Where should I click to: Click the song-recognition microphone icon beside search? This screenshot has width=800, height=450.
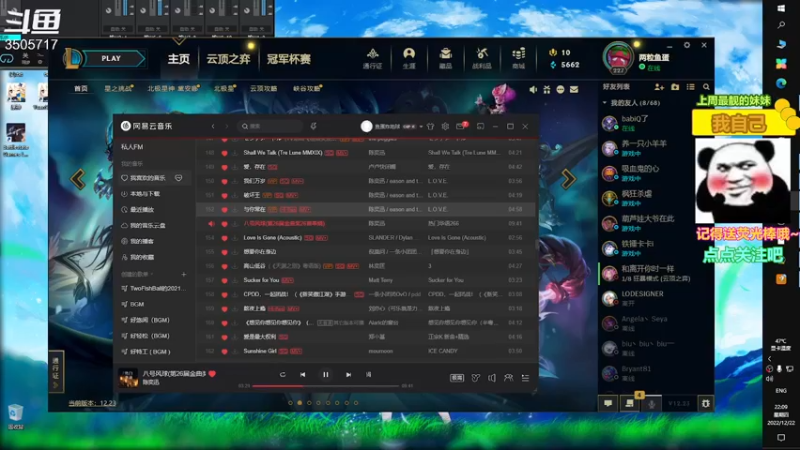click(x=313, y=126)
